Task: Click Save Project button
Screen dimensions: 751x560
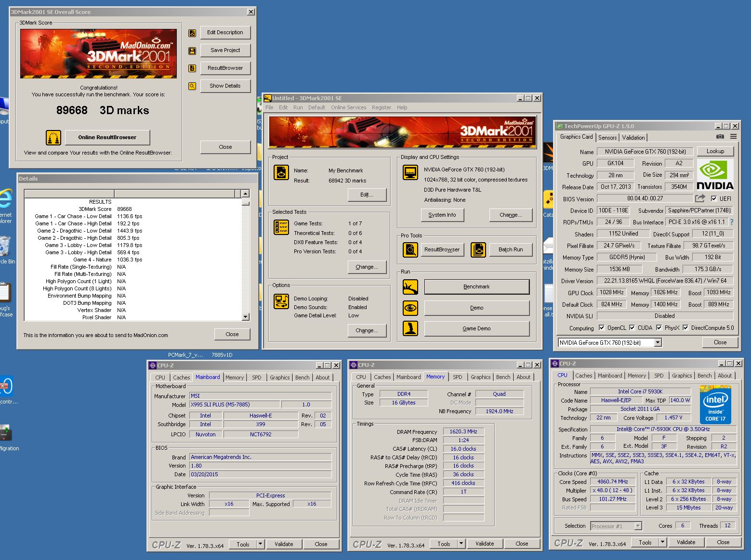Action: 225,50
